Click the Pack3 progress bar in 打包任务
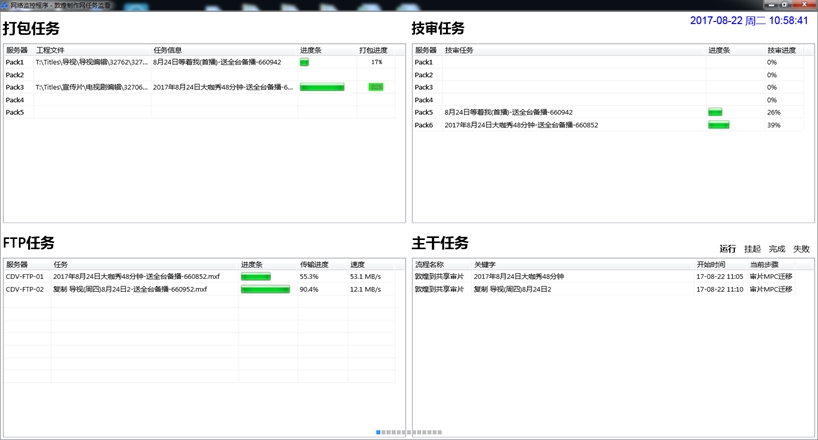This screenshot has height=440, width=818. click(322, 87)
